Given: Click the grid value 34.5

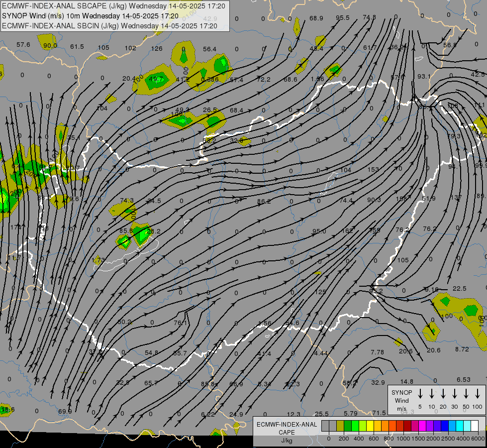Looking at the screenshot, I should (154, 201).
